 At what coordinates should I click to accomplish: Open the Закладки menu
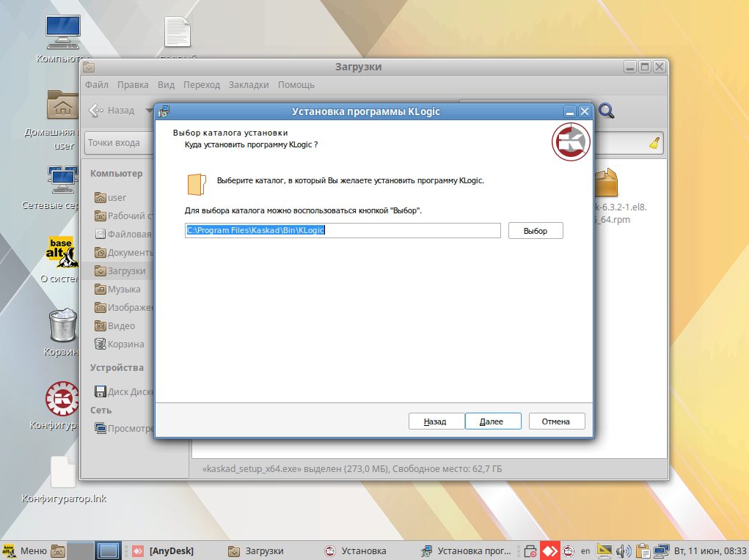249,85
